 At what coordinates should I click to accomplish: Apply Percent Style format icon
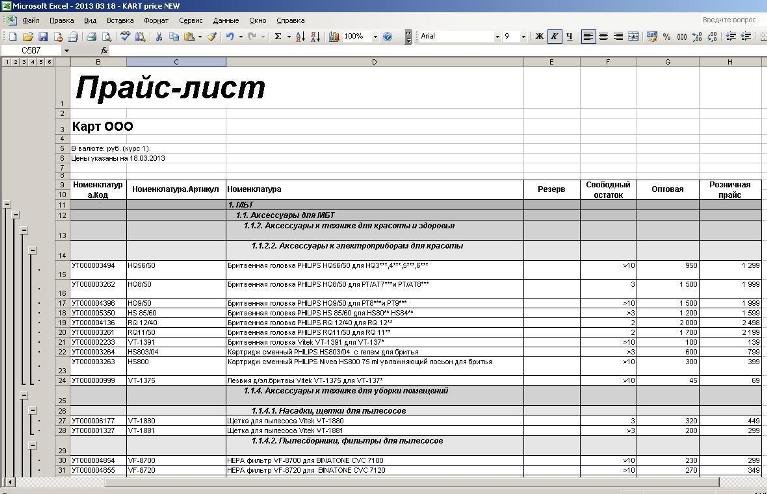pyautogui.click(x=666, y=37)
